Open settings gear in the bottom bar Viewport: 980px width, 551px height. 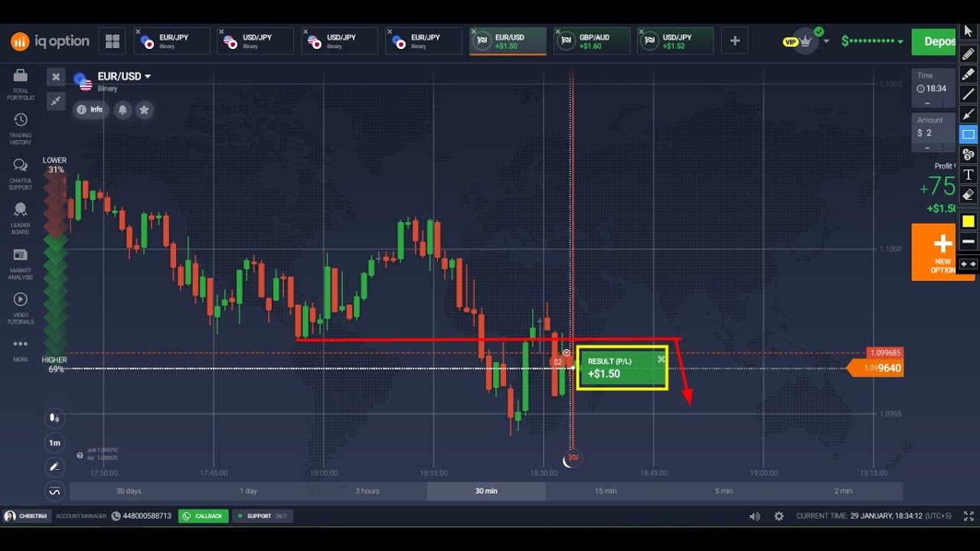pos(779,516)
